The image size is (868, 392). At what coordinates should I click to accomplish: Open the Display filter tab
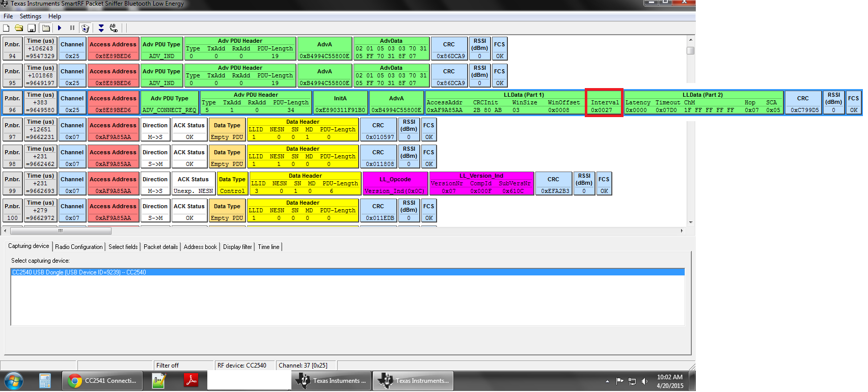pyautogui.click(x=237, y=247)
